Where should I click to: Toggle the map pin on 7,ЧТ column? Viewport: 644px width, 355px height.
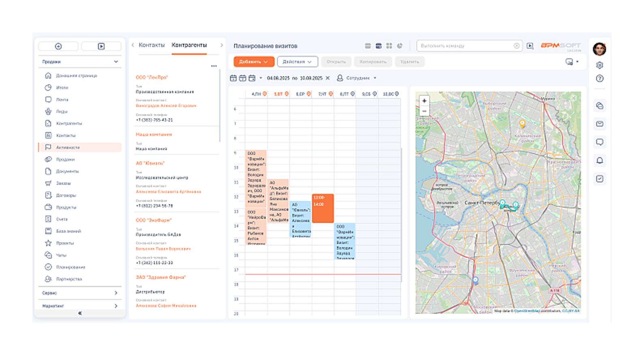point(331,94)
